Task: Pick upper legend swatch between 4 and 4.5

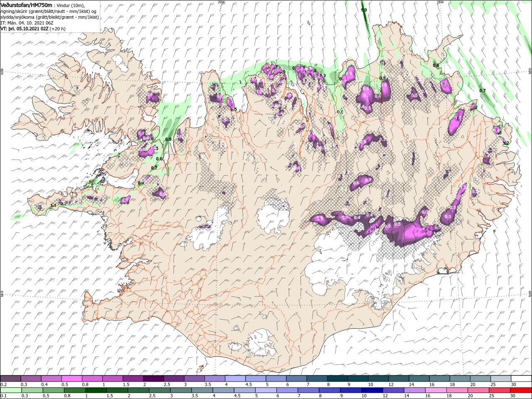Action: 235,379
